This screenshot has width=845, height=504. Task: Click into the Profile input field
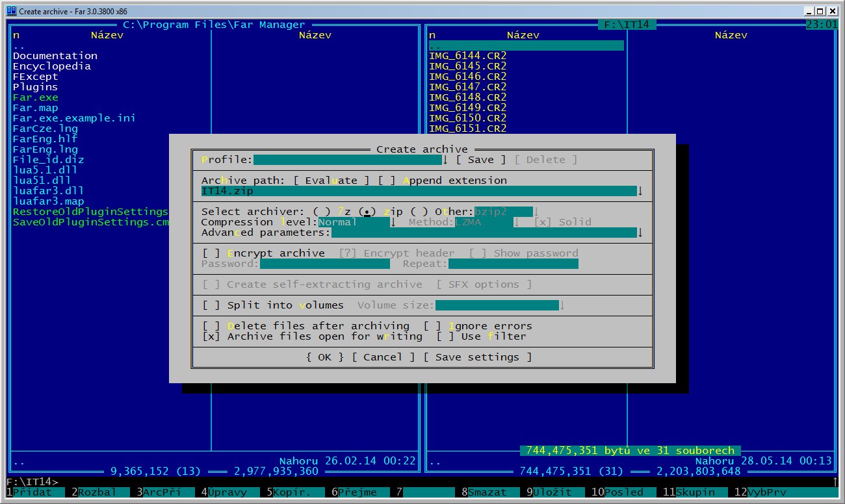coord(348,160)
